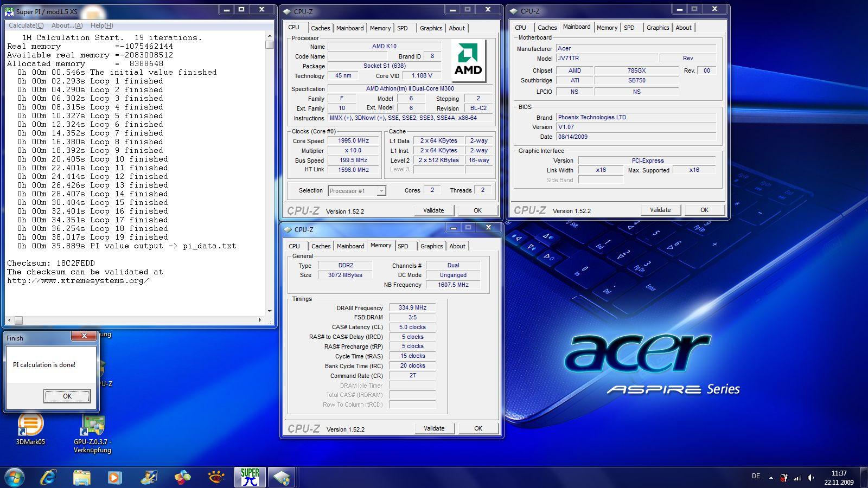This screenshot has height=488, width=868.
Task: Click Super PI vertical scrollbar down arrow
Action: (270, 311)
